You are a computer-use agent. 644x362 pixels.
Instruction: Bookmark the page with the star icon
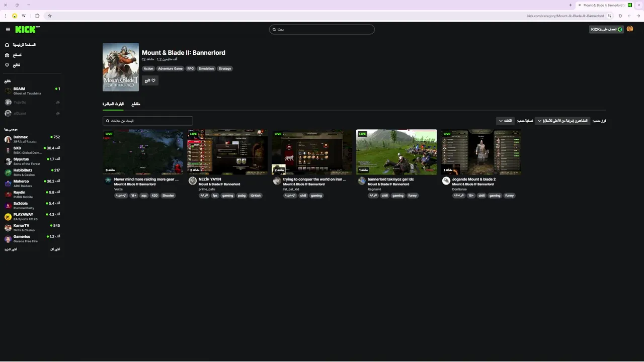pos(49,16)
